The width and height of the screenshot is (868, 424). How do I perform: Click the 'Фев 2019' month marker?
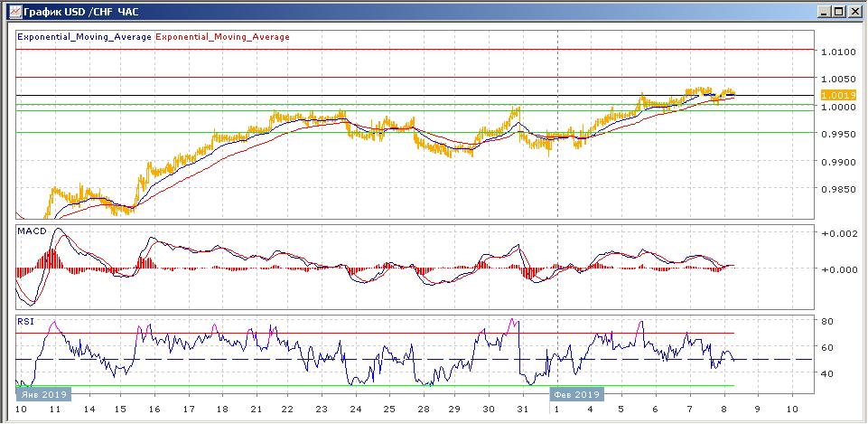click(x=577, y=395)
